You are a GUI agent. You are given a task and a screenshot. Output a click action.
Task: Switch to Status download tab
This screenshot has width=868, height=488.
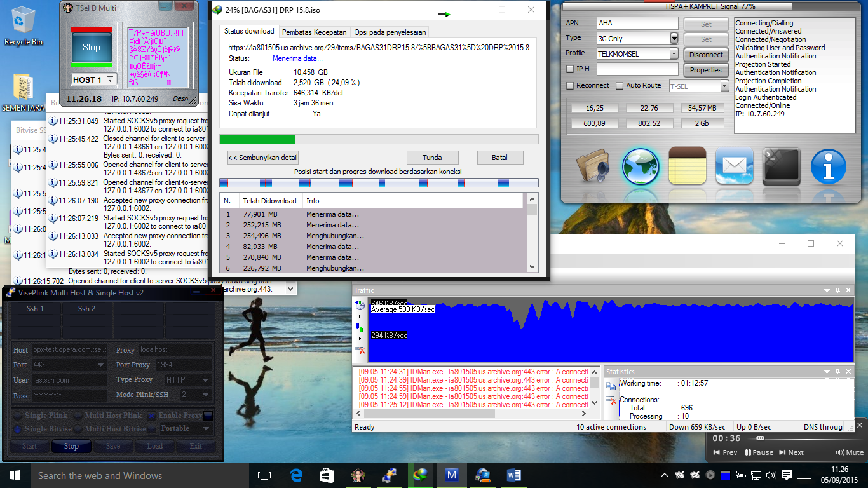249,31
